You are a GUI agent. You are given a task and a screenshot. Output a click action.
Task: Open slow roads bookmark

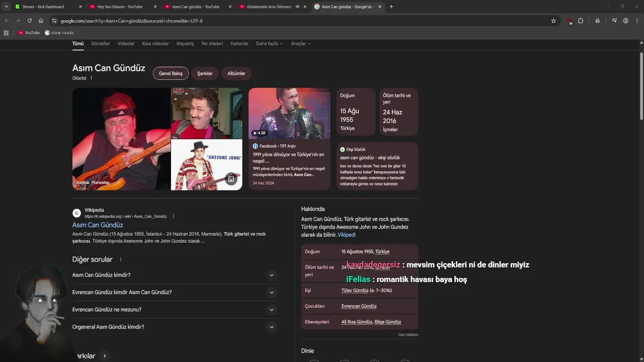[59, 33]
